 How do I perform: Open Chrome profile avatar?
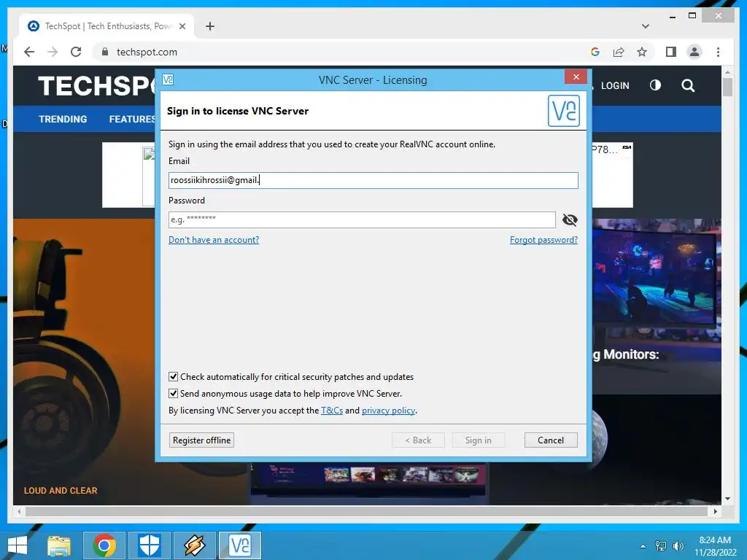tap(694, 52)
